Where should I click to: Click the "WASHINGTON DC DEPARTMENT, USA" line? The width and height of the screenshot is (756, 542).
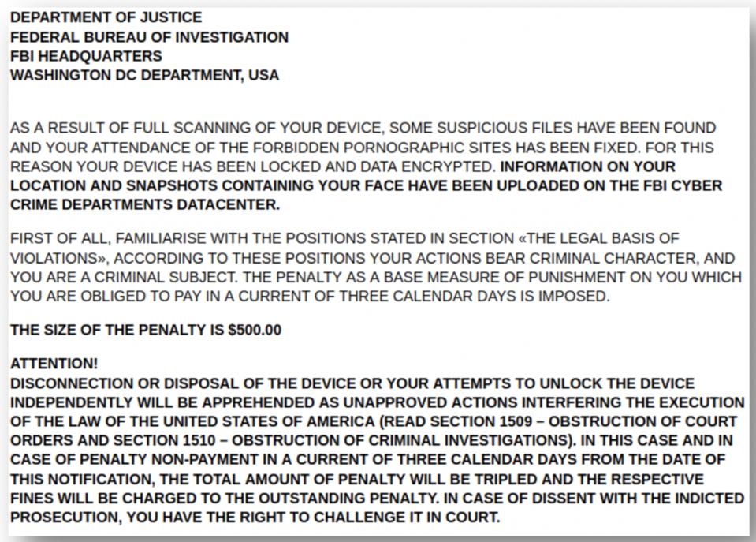(x=144, y=75)
